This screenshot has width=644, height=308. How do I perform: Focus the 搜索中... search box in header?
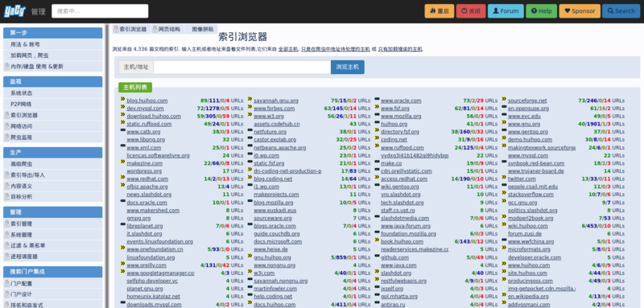pyautogui.click(x=100, y=11)
